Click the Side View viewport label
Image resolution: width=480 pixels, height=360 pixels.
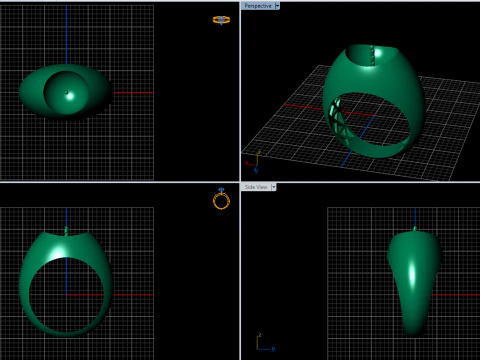256,187
